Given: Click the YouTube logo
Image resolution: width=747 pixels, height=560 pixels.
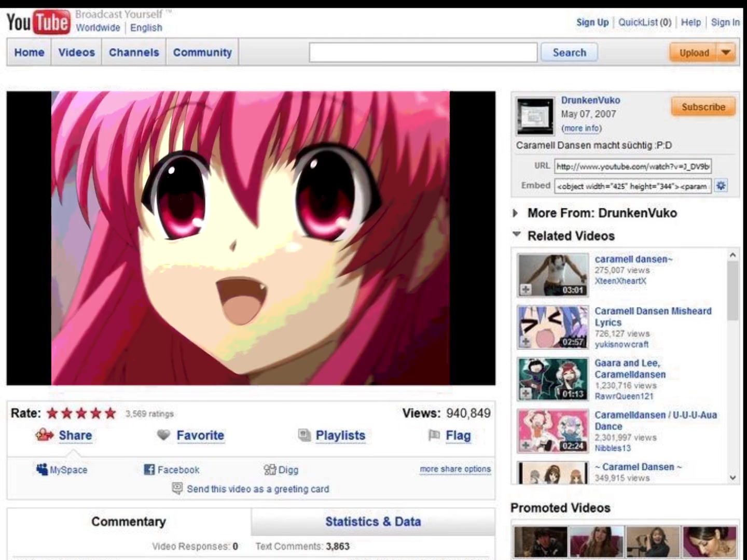Looking at the screenshot, I should (x=38, y=22).
